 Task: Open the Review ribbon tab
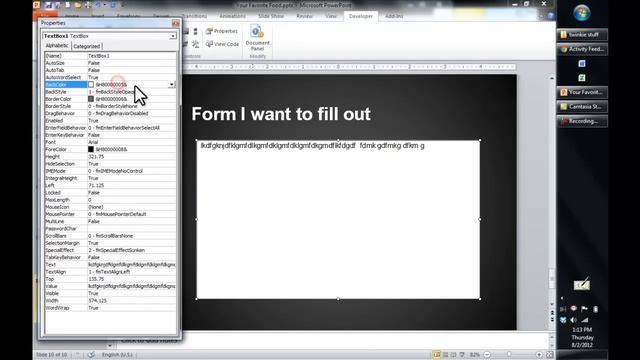point(304,16)
